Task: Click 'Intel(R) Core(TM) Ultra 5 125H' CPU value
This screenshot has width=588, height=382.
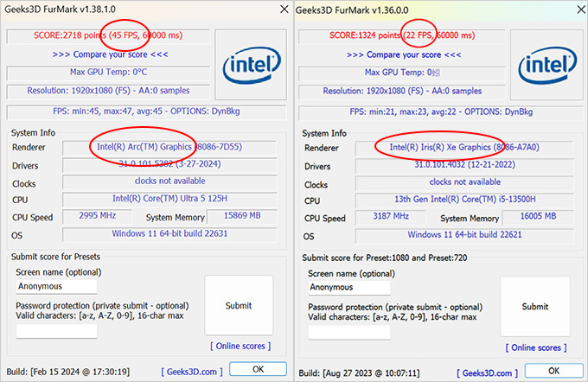Action: point(169,198)
